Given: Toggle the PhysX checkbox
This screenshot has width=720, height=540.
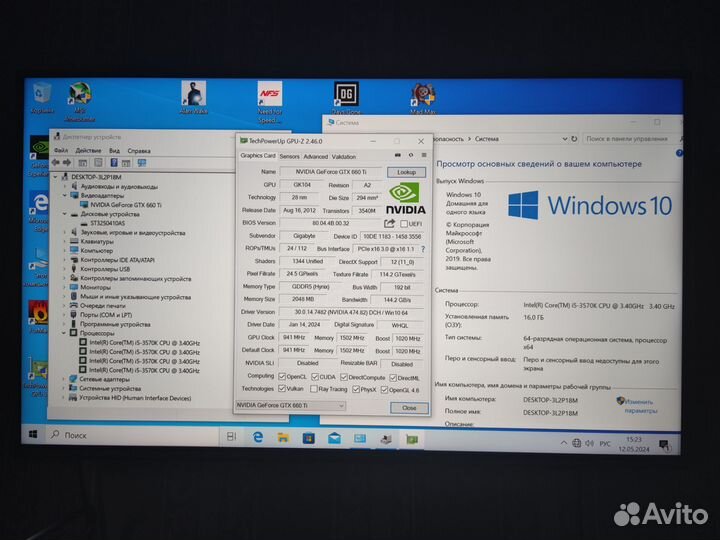Looking at the screenshot, I should (356, 389).
